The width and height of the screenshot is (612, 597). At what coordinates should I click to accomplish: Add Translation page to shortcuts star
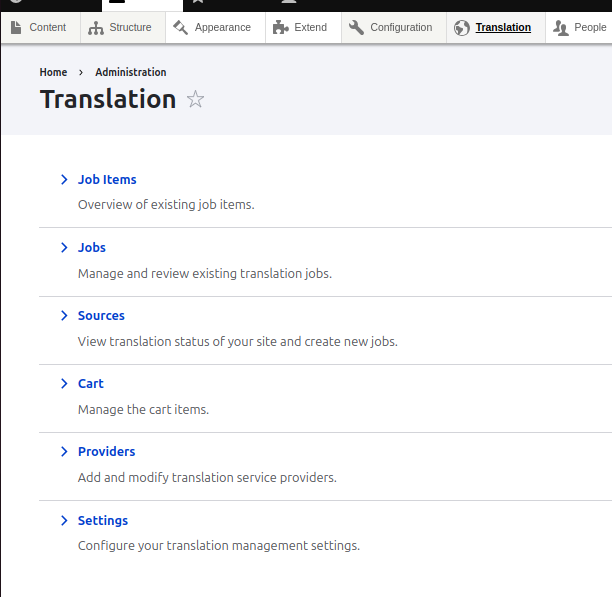pos(195,99)
